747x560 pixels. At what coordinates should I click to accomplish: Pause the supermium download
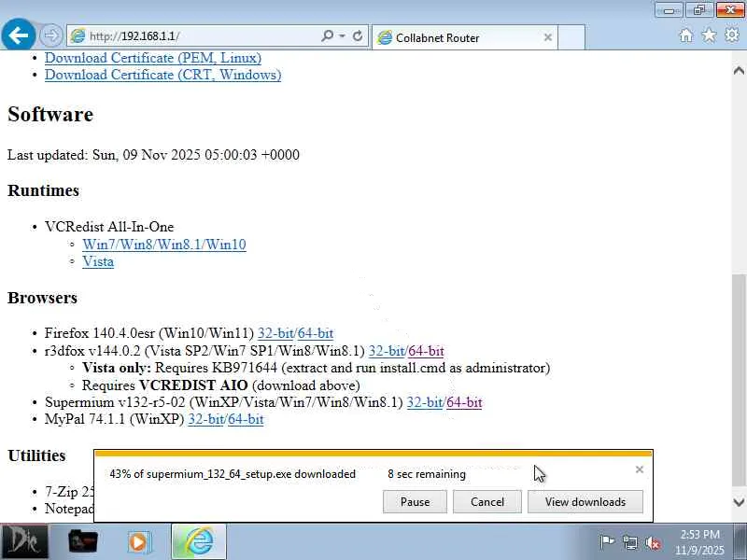[415, 502]
